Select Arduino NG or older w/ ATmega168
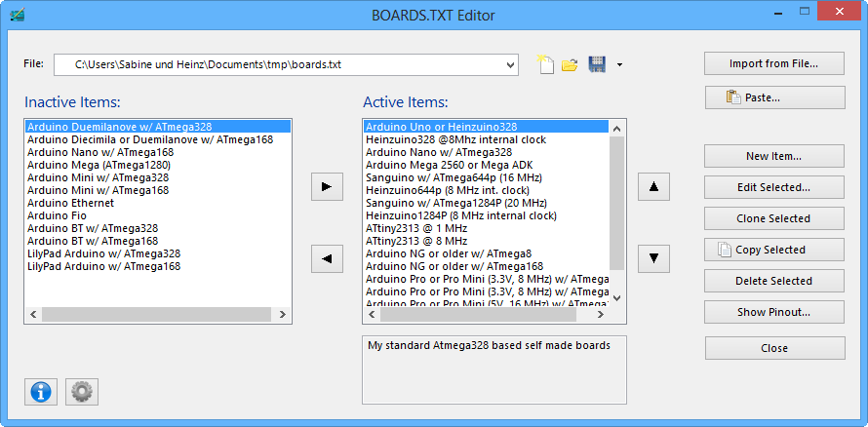 click(486, 266)
